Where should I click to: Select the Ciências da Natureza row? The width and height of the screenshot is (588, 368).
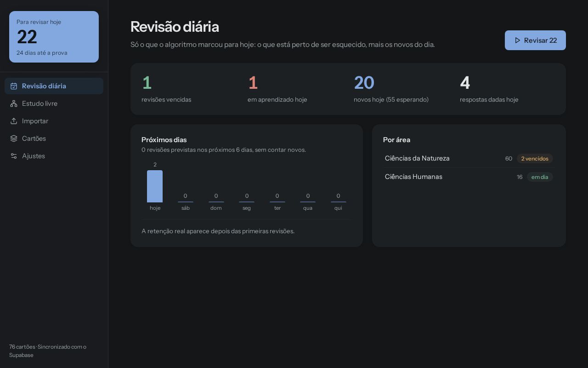[469, 158]
